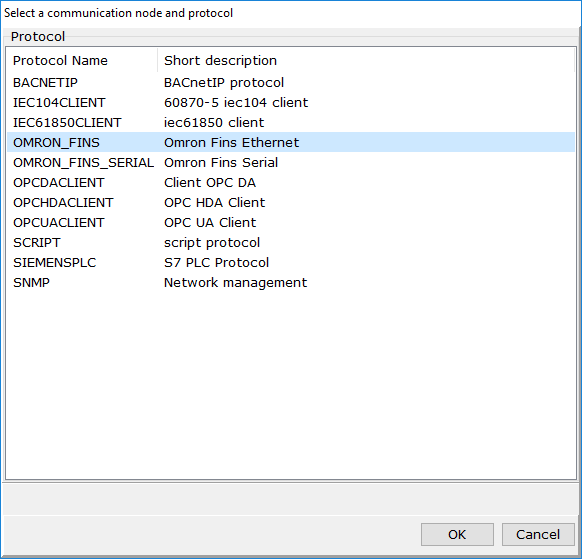Click the '60870-5 iec104 client' description
This screenshot has width=582, height=559.
pyautogui.click(x=236, y=102)
